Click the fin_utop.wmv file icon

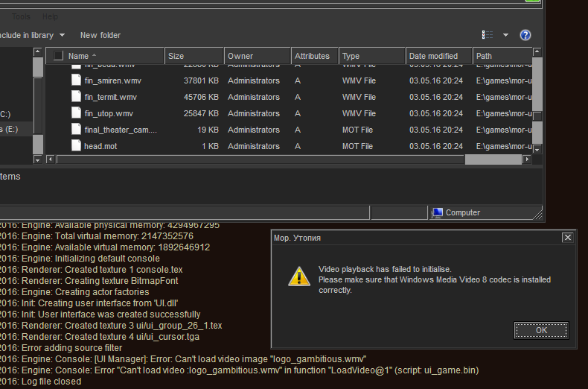(x=76, y=113)
